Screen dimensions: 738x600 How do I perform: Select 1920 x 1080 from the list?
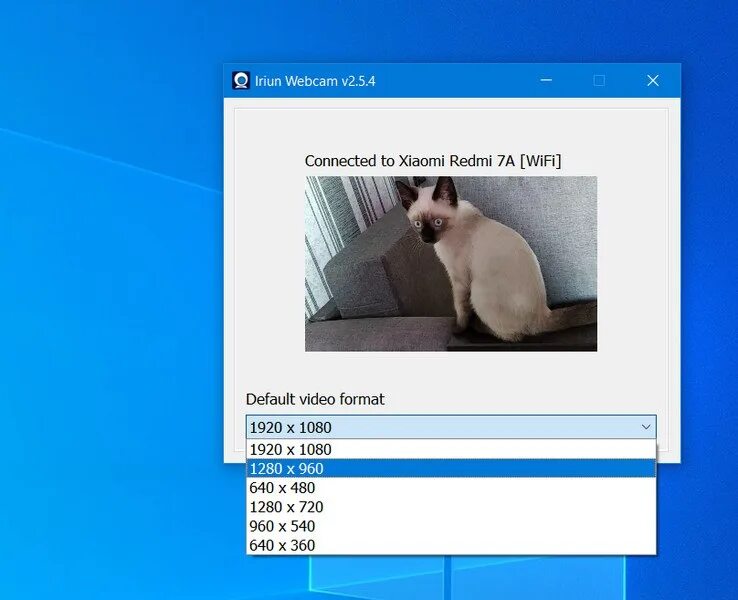451,449
